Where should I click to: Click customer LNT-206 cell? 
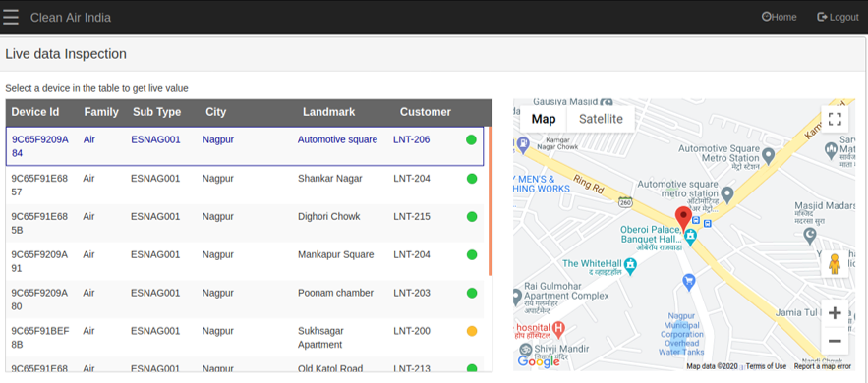pos(411,139)
